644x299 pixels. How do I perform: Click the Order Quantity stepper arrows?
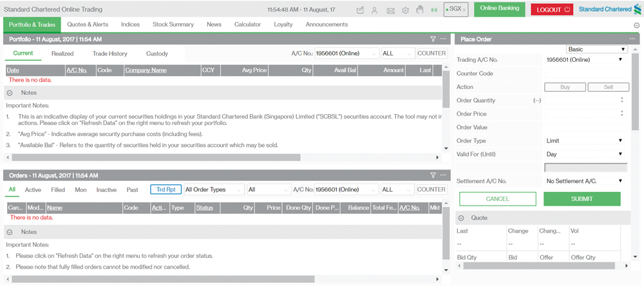pyautogui.click(x=621, y=100)
